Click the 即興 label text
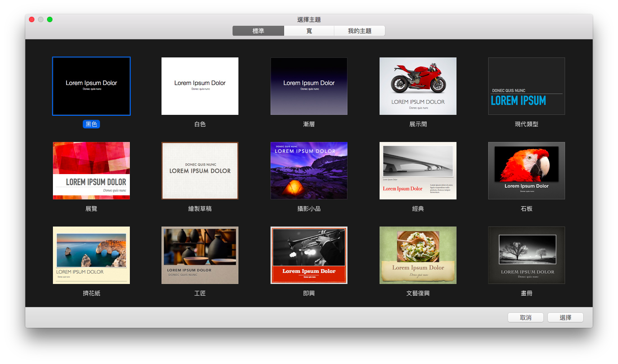The width and height of the screenshot is (618, 364). (309, 293)
